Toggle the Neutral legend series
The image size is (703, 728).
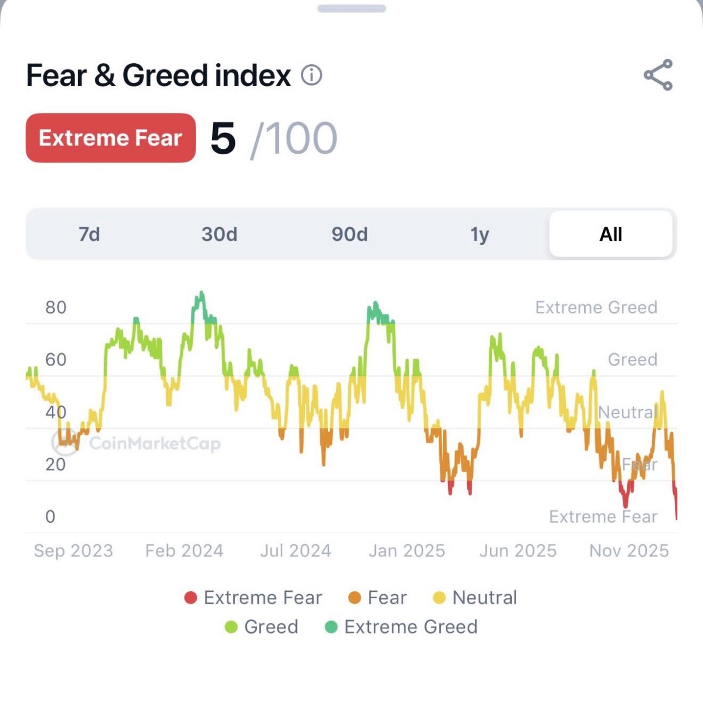[475, 598]
